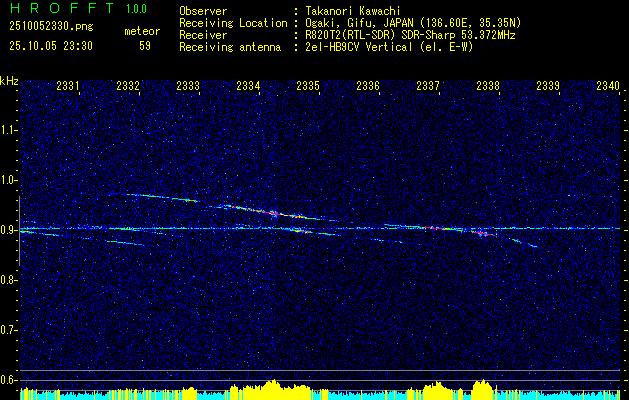Viewport: 629px width, 400px height.
Task: Click the red echo burst at 2338
Action: point(485,234)
